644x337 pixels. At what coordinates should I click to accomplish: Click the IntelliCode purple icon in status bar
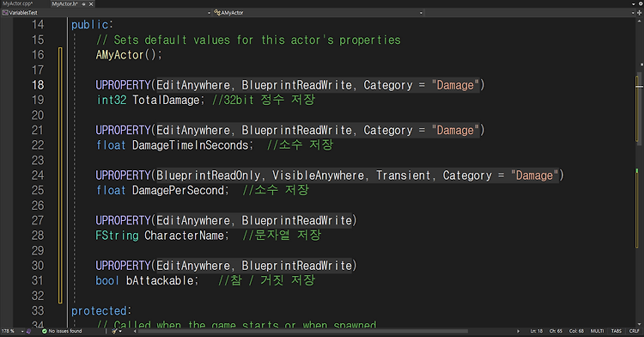pyautogui.click(x=28, y=331)
